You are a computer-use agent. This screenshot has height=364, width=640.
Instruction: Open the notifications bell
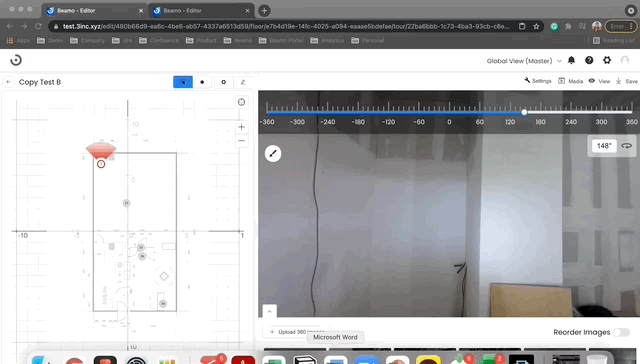click(571, 60)
